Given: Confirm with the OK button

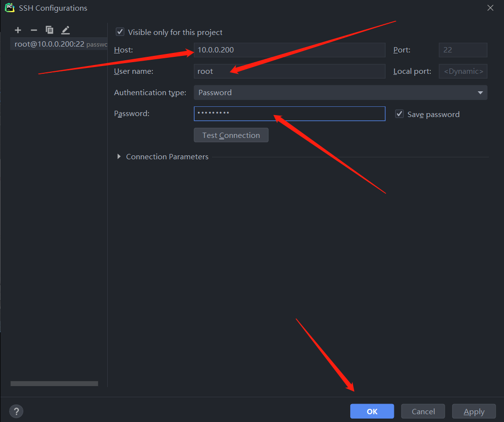Looking at the screenshot, I should coord(372,411).
